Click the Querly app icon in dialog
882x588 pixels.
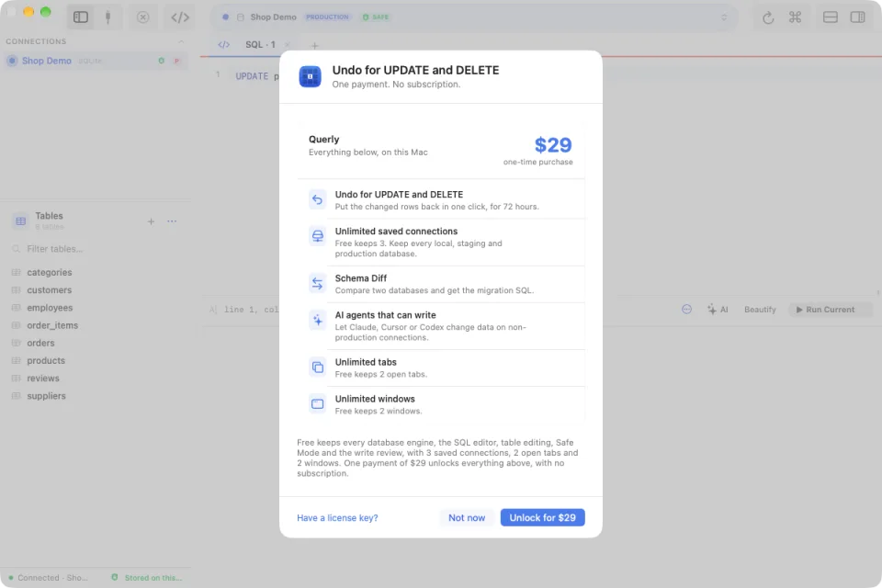(310, 76)
